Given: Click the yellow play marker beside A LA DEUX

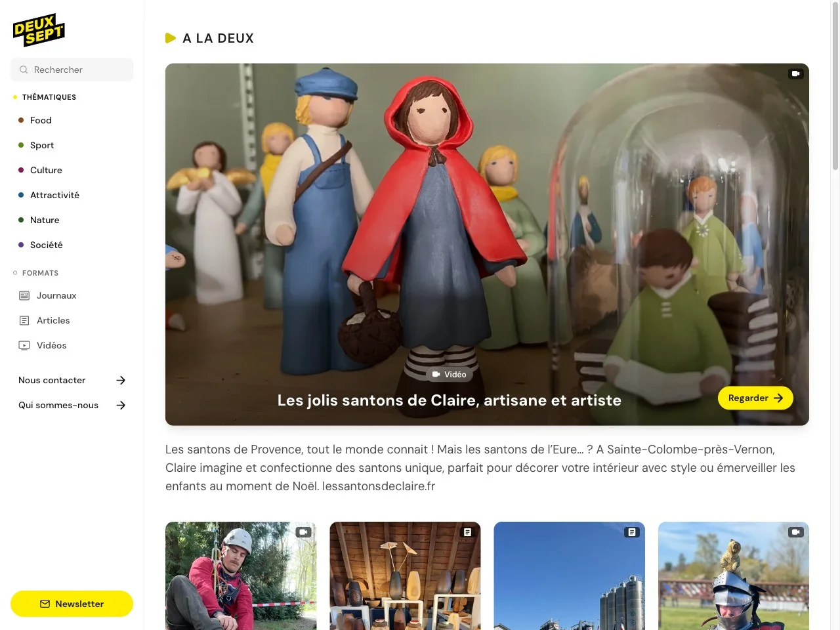Looking at the screenshot, I should (171, 38).
